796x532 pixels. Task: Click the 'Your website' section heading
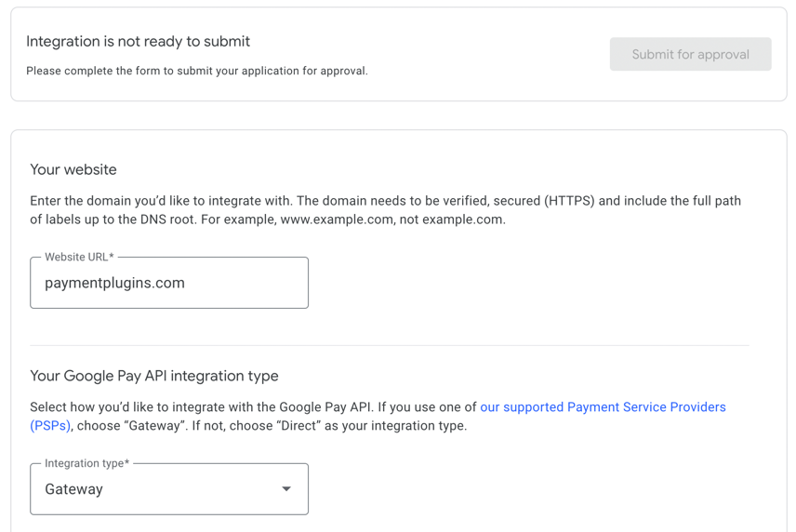tap(73, 169)
